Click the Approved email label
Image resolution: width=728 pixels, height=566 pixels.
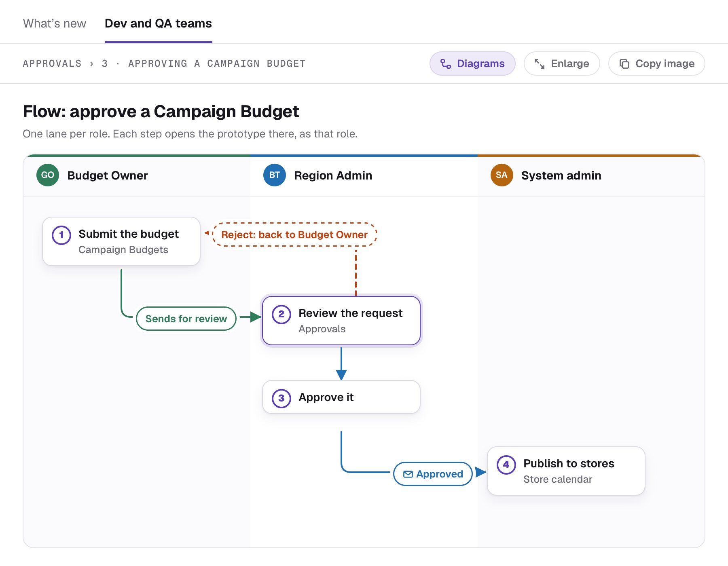coord(433,474)
